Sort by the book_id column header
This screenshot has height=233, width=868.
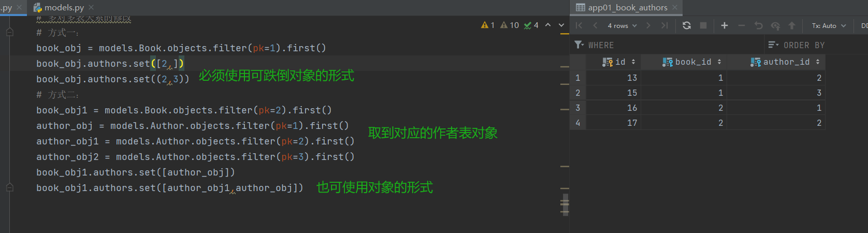click(692, 62)
